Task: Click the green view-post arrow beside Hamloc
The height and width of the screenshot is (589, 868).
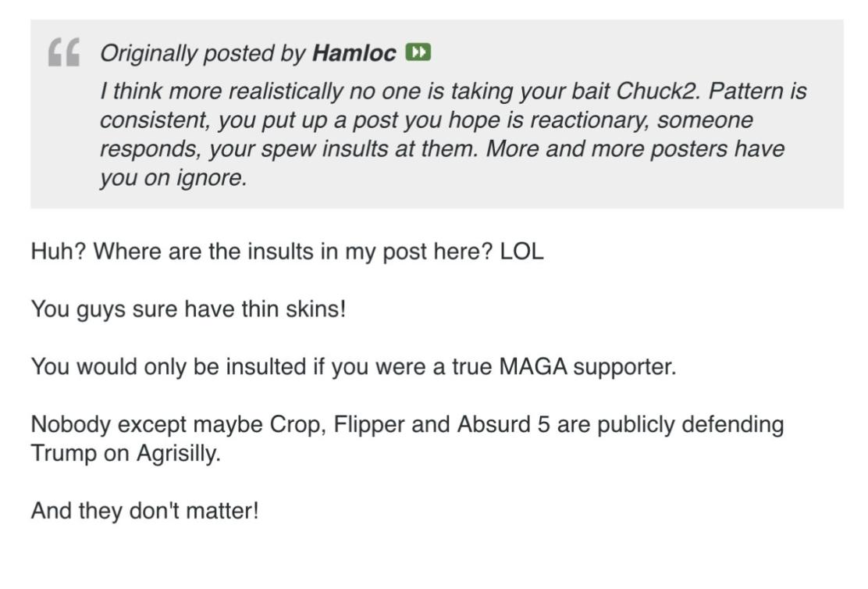Action: point(418,53)
